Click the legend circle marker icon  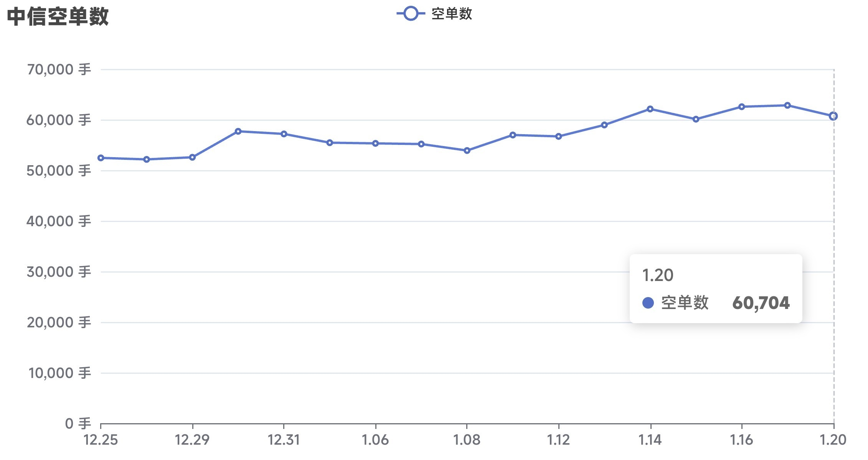(411, 14)
